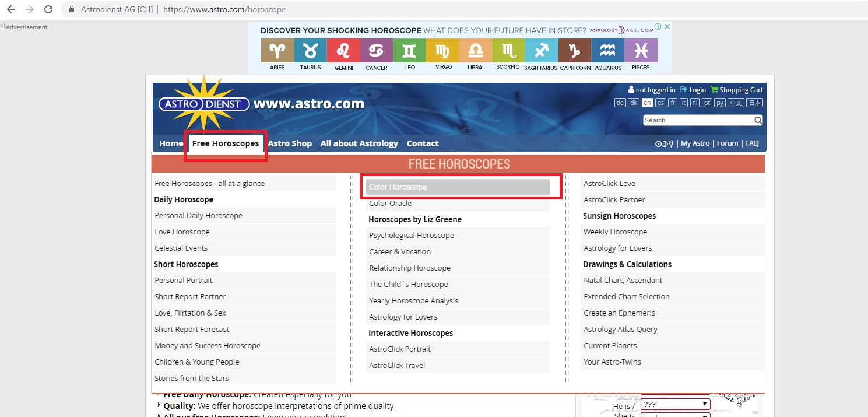Image resolution: width=868 pixels, height=417 pixels.
Task: Open Personal Daily Horoscope
Action: tap(244, 216)
